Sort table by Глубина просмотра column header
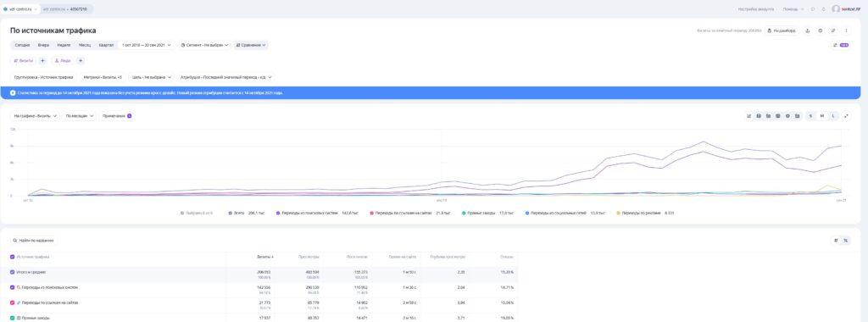The height and width of the screenshot is (322, 868). (448, 257)
